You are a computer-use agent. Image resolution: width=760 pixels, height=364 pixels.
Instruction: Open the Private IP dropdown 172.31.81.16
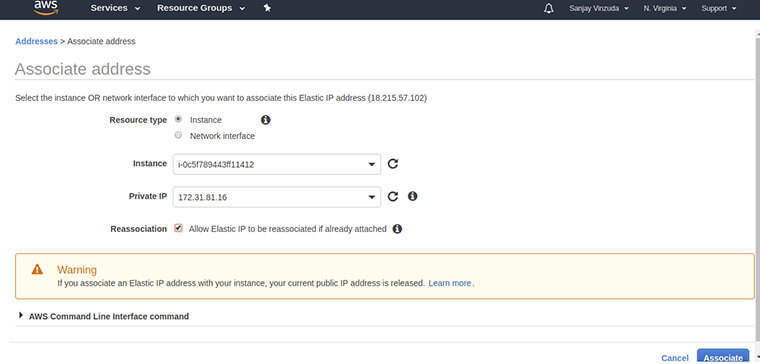pyautogui.click(x=277, y=197)
